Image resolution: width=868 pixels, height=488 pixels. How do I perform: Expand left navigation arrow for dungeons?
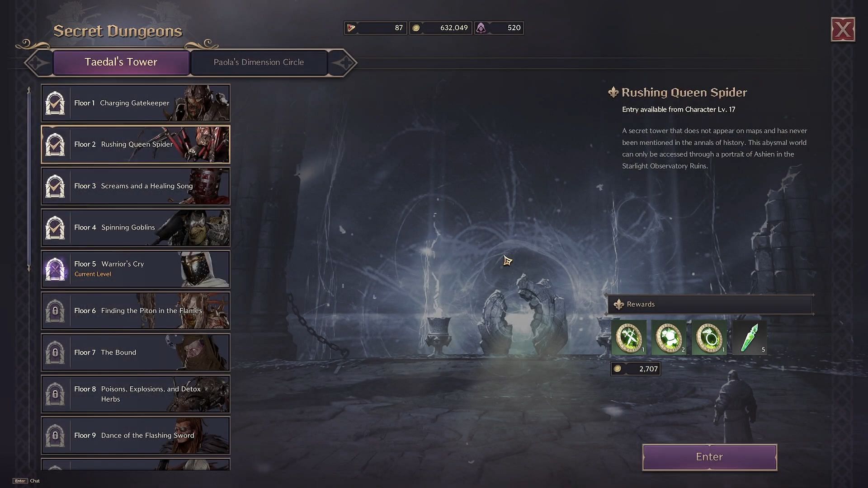point(37,61)
